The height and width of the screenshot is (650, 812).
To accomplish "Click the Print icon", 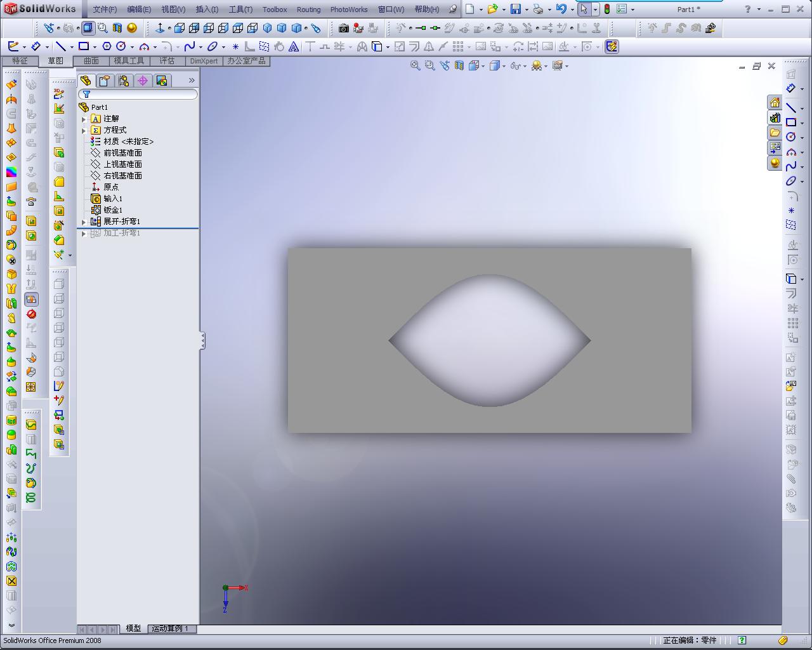I will pos(538,9).
